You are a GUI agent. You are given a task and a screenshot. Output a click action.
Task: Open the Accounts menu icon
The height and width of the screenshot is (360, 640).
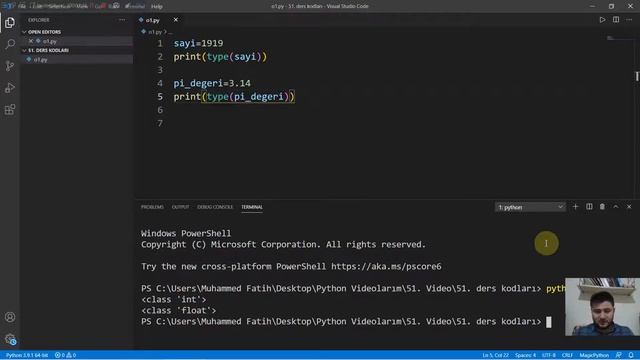(x=10, y=317)
